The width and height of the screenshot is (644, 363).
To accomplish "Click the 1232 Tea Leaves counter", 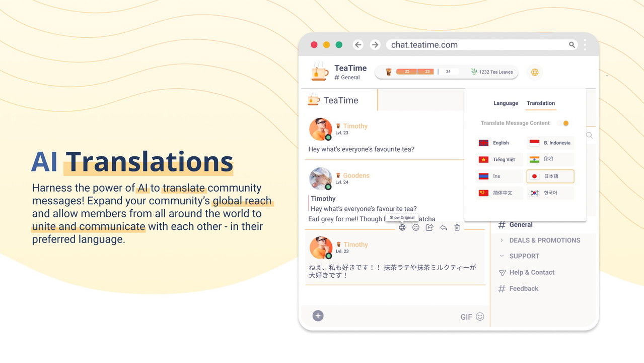I will point(492,72).
